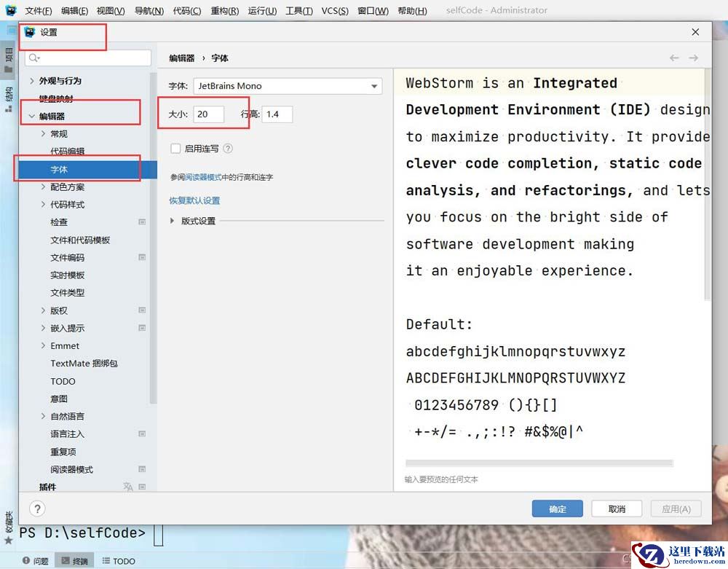
Task: Select 文件编码 settings item
Action: coord(67,257)
